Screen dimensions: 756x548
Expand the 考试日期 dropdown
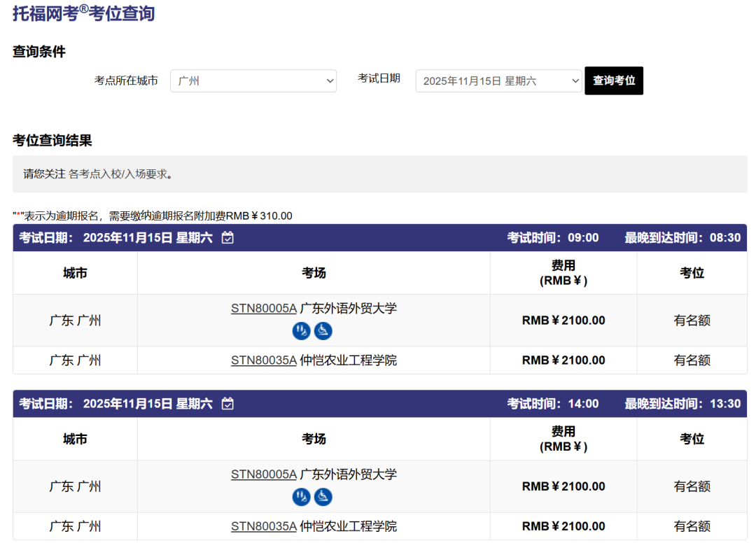click(498, 81)
